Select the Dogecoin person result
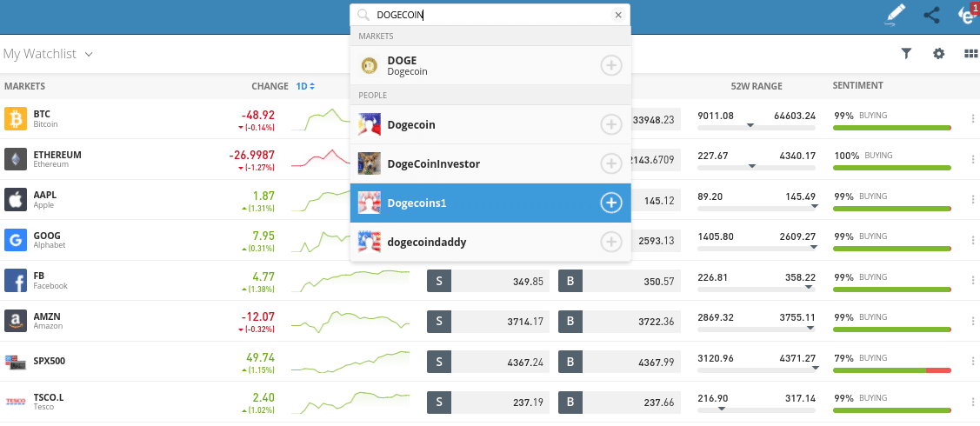Screen dimensions: 980x426 (x=490, y=125)
